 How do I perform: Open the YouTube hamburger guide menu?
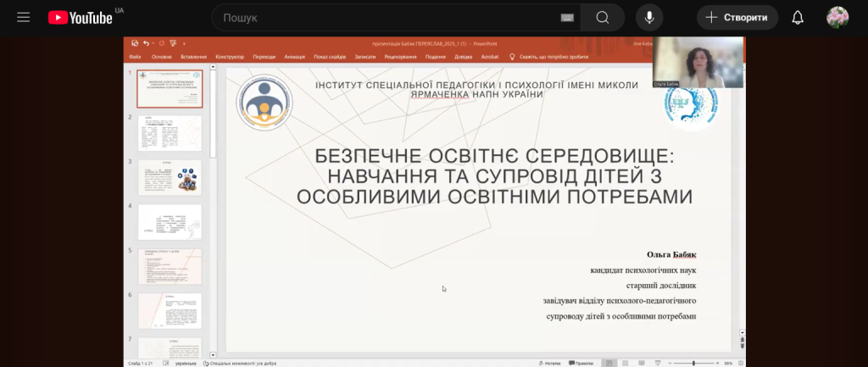tap(23, 17)
